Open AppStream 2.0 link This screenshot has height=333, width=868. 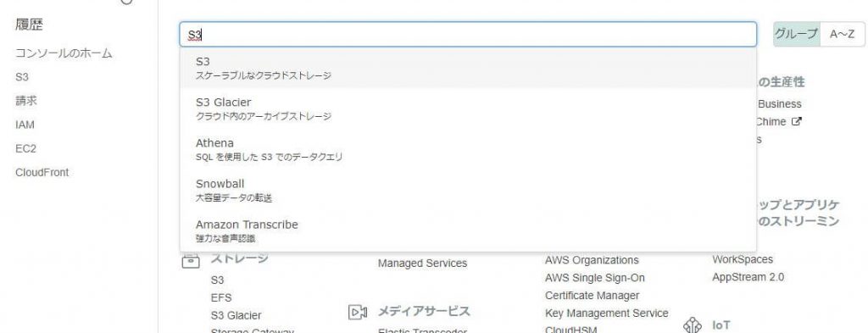click(748, 277)
